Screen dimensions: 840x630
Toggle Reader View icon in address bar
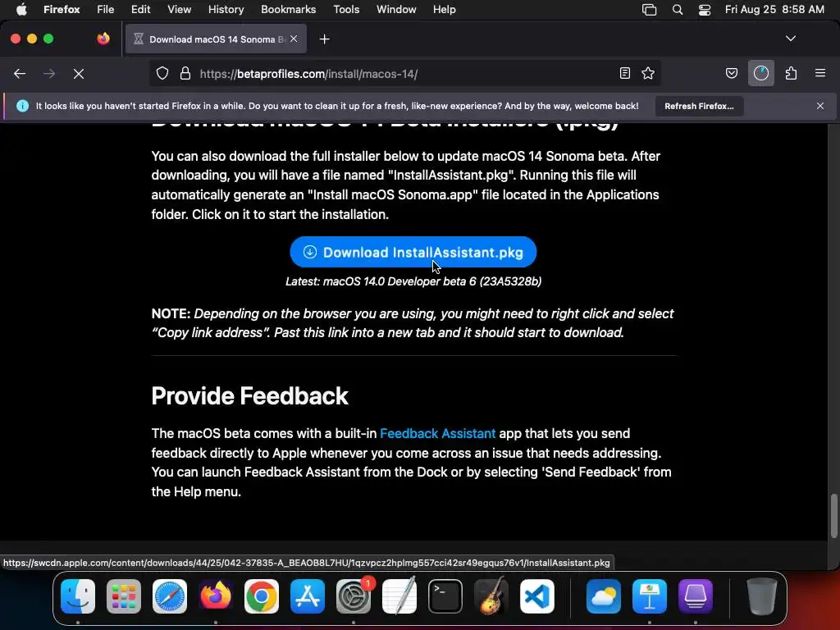624,73
